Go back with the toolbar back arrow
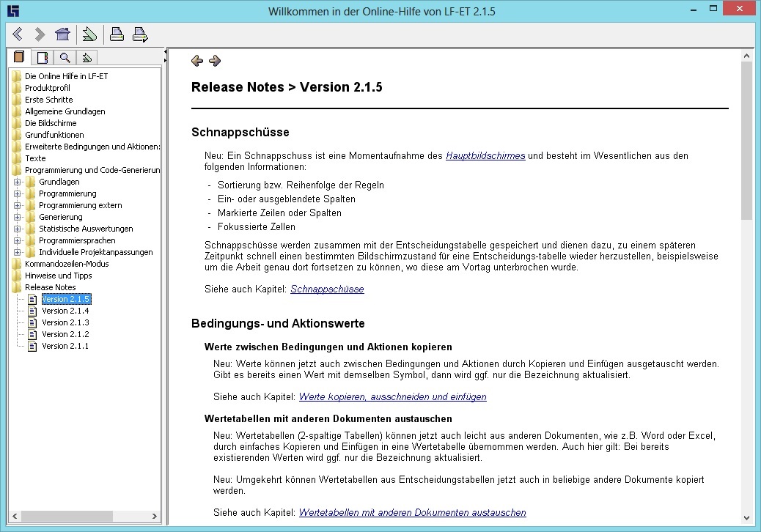Image resolution: width=761 pixels, height=532 pixels. (18, 34)
